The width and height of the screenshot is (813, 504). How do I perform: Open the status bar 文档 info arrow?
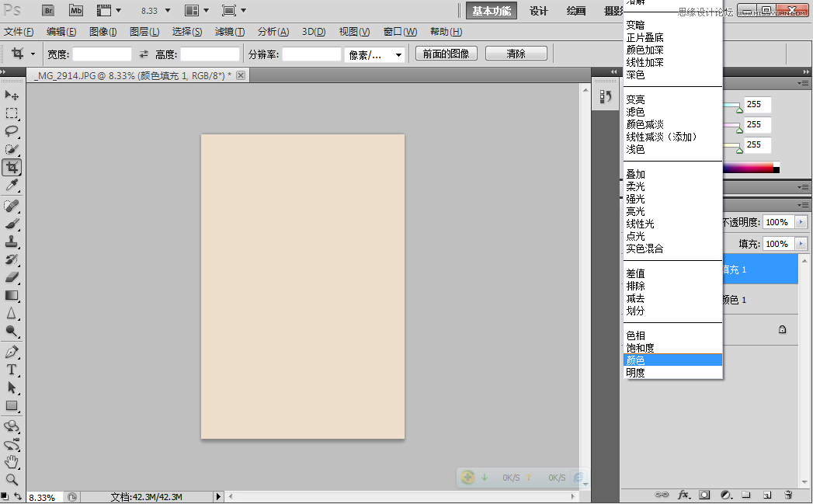[218, 497]
